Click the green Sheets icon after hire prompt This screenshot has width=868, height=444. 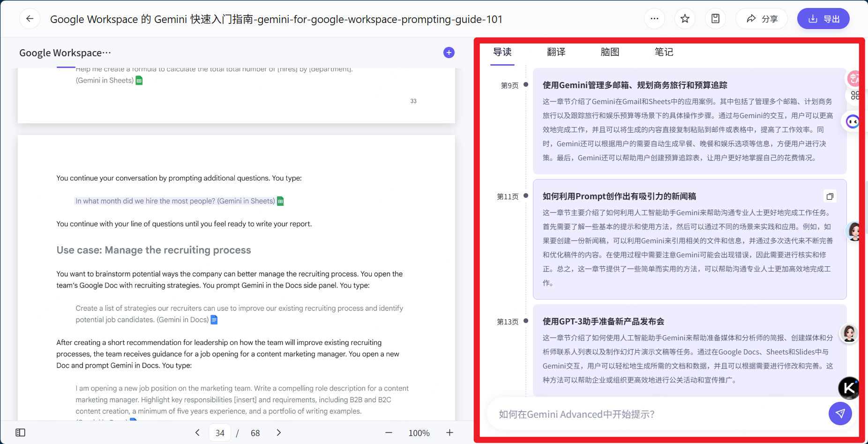coord(280,201)
